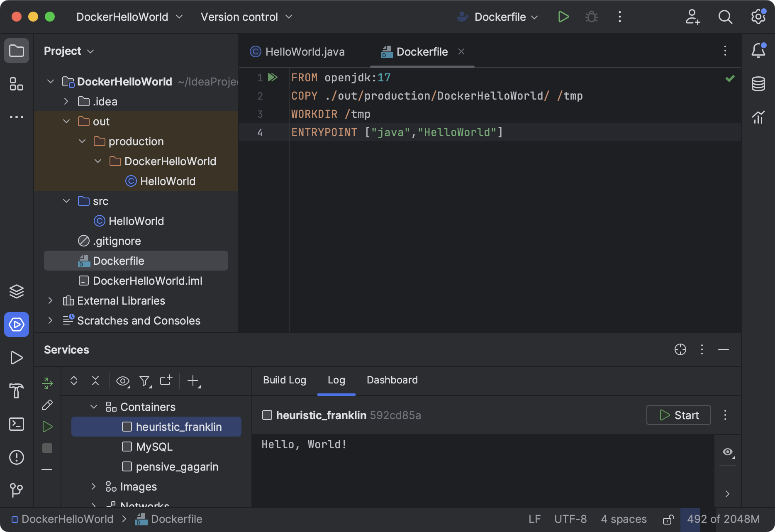775x532 pixels.
Task: Open the Terminal tool window icon
Action: click(x=17, y=424)
